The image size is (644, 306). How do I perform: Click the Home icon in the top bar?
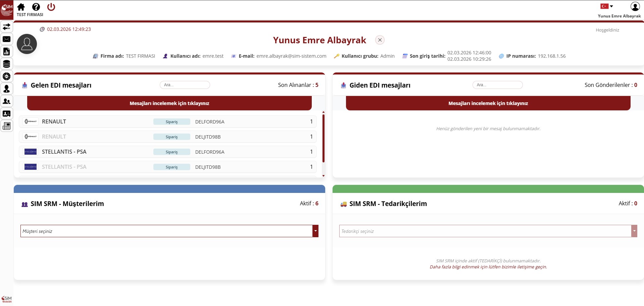click(21, 7)
